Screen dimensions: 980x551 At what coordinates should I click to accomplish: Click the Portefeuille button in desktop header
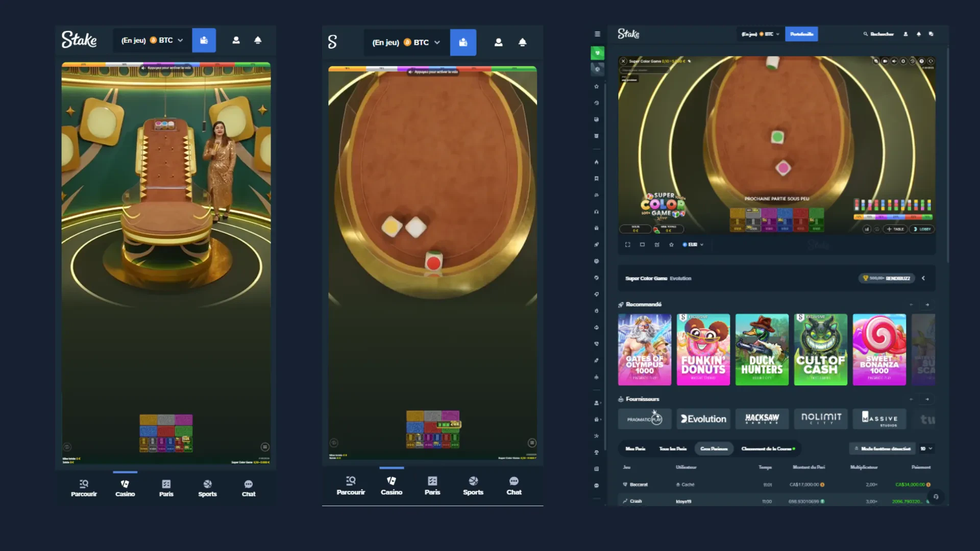801,34
